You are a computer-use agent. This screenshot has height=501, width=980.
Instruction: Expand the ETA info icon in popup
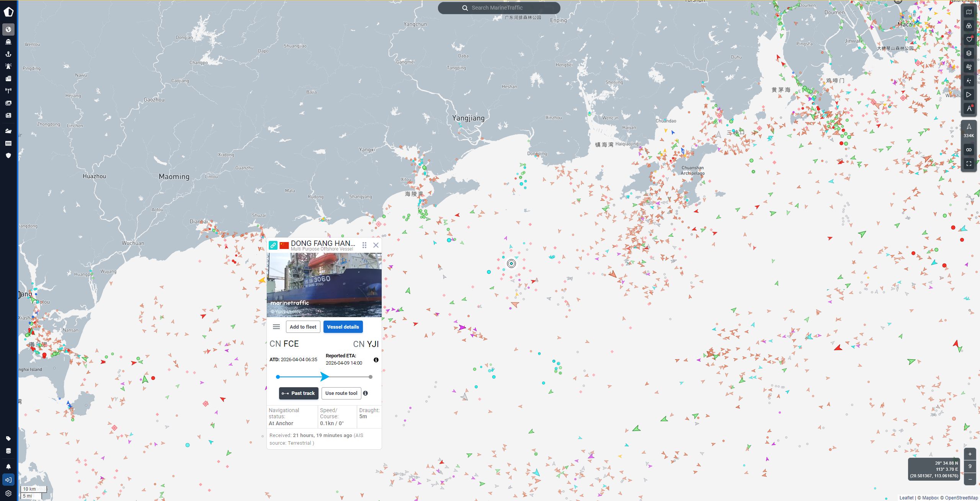(x=376, y=360)
